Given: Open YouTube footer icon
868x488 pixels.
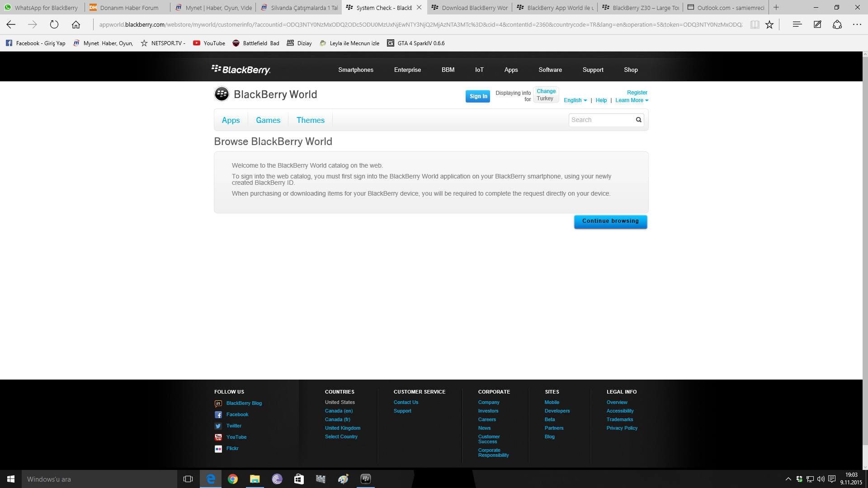Looking at the screenshot, I should pyautogui.click(x=218, y=437).
